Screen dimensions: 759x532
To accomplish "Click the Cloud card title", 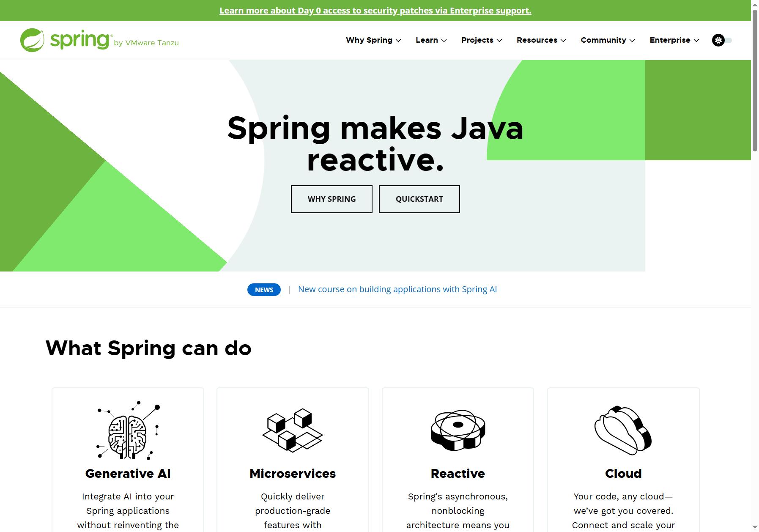I will pyautogui.click(x=623, y=474).
